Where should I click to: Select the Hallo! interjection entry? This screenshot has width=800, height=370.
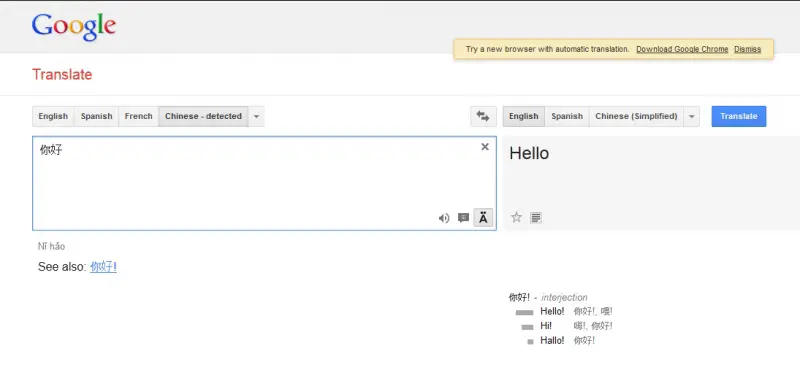click(x=552, y=340)
